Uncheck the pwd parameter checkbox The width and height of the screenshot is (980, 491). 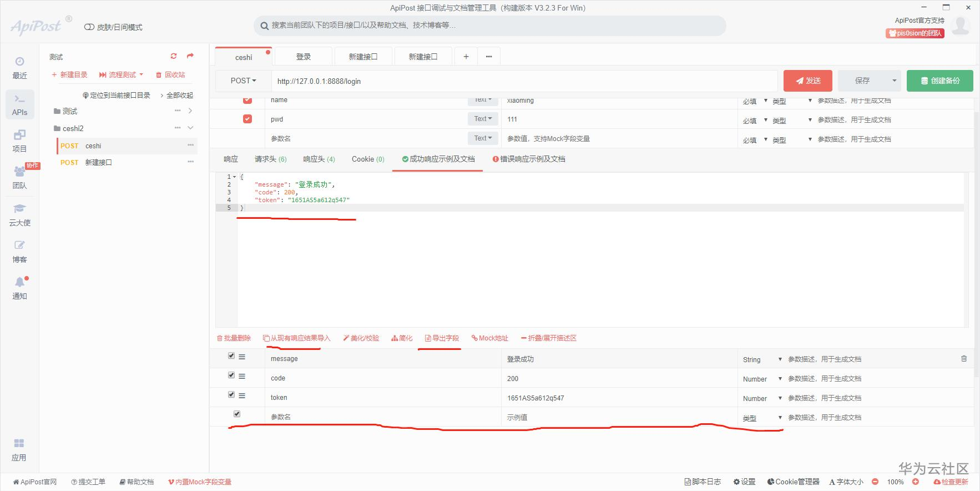pos(247,119)
